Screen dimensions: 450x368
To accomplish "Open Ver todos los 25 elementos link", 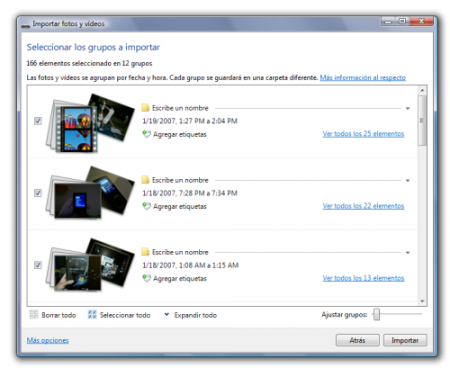I will [363, 134].
